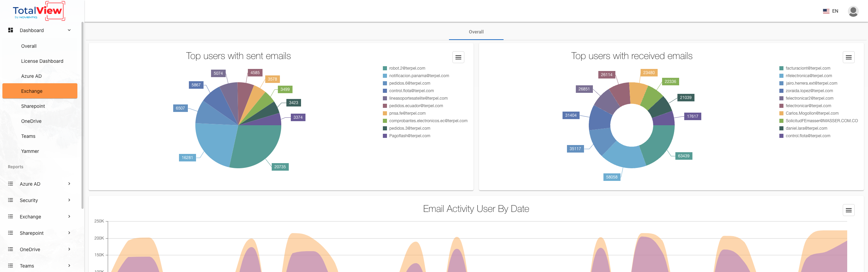
Task: Click the Dashboard grid icon
Action: tap(11, 30)
